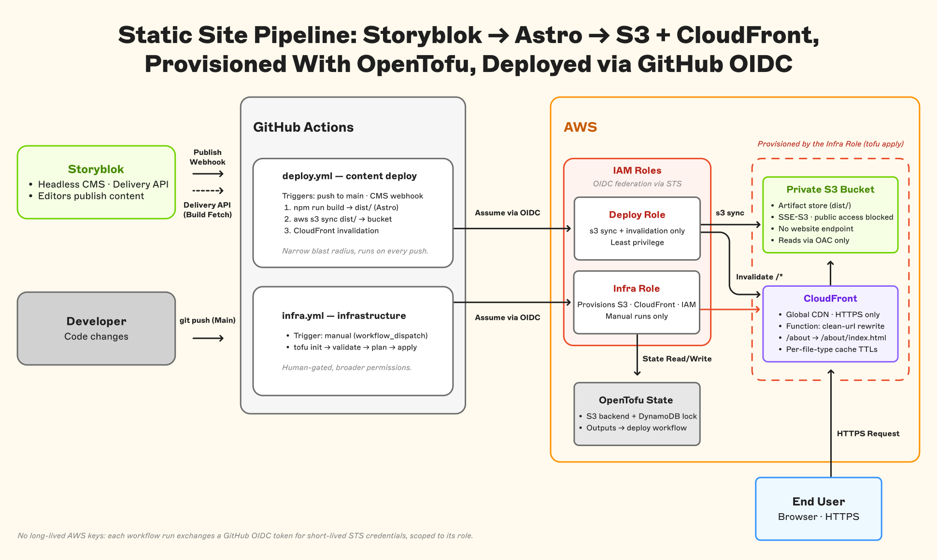
Task: Select 'Reads via OAC only' bullet
Action: (813, 240)
